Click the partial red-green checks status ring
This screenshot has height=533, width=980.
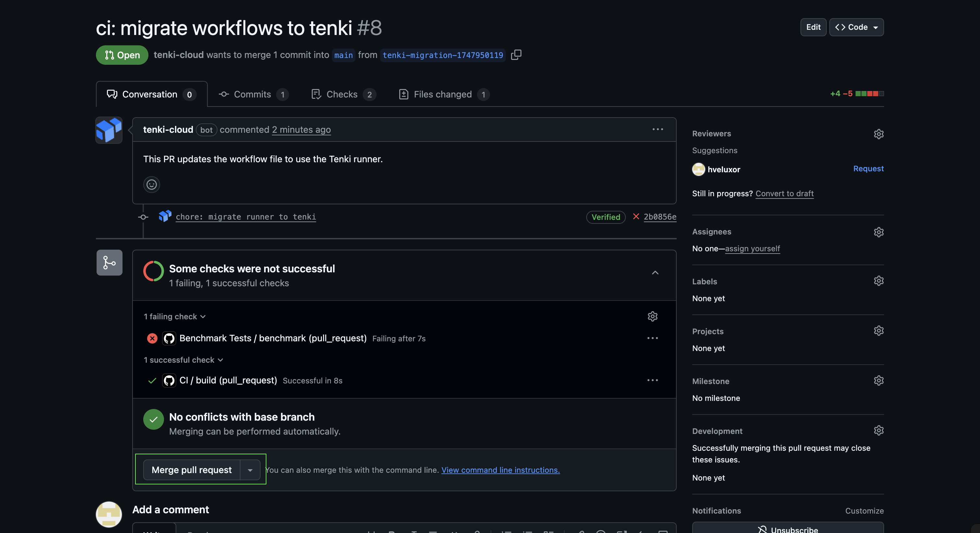point(153,271)
